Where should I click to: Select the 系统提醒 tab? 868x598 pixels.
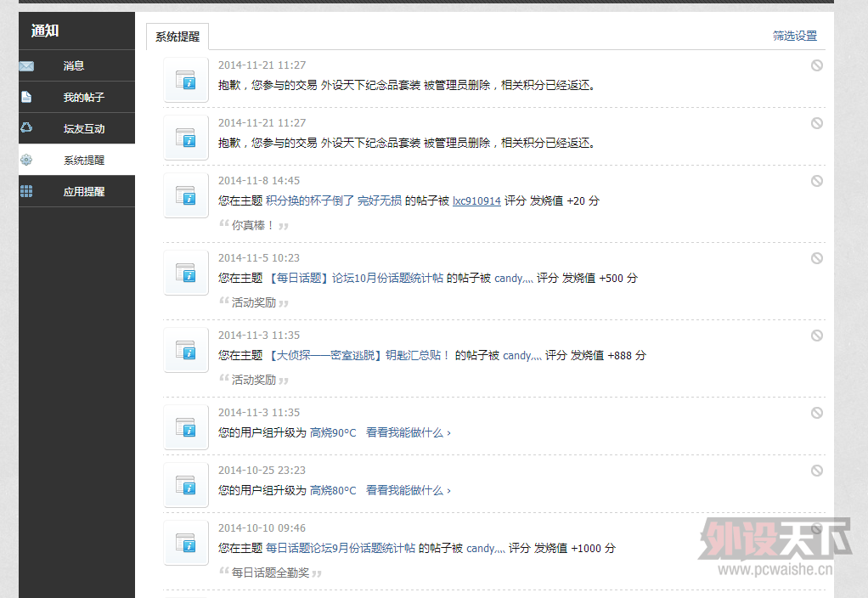click(x=178, y=37)
